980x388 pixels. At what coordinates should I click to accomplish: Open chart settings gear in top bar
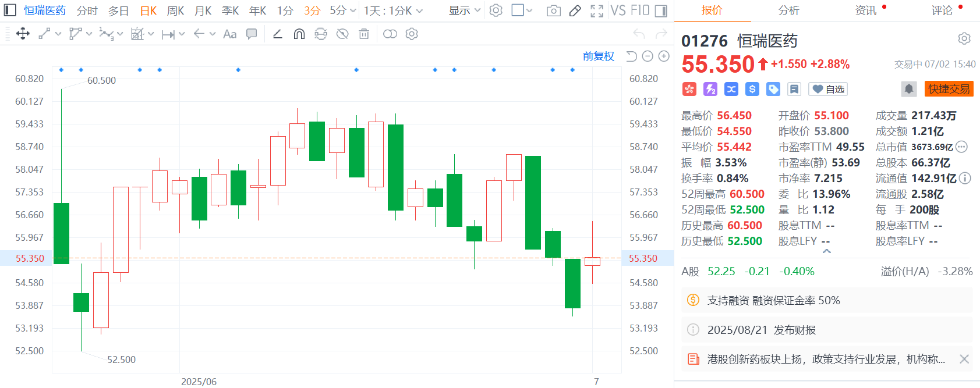pyautogui.click(x=496, y=10)
